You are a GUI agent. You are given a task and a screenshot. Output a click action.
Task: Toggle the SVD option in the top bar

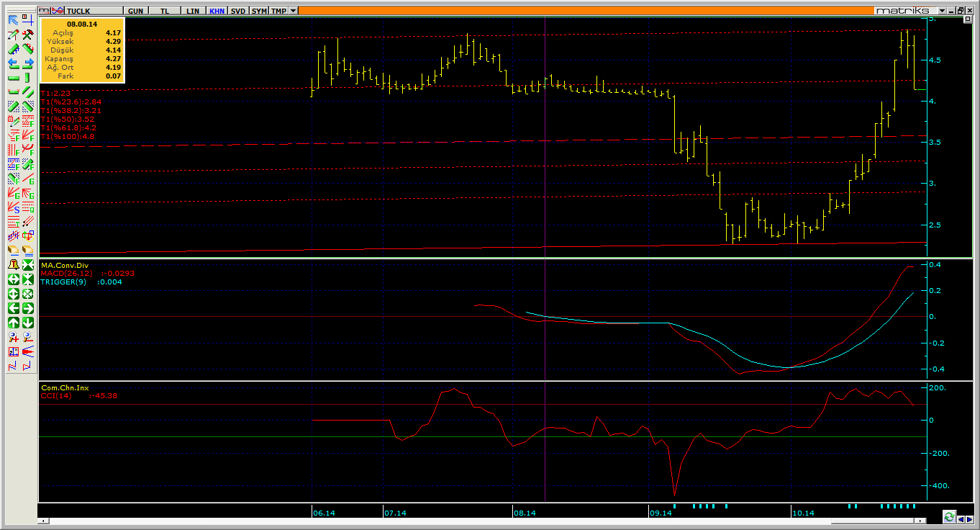(238, 12)
